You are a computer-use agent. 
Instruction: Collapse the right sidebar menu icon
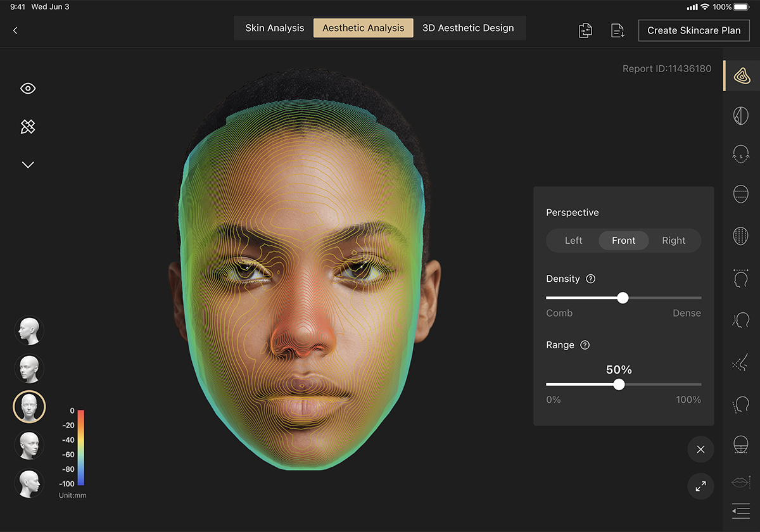tap(740, 510)
